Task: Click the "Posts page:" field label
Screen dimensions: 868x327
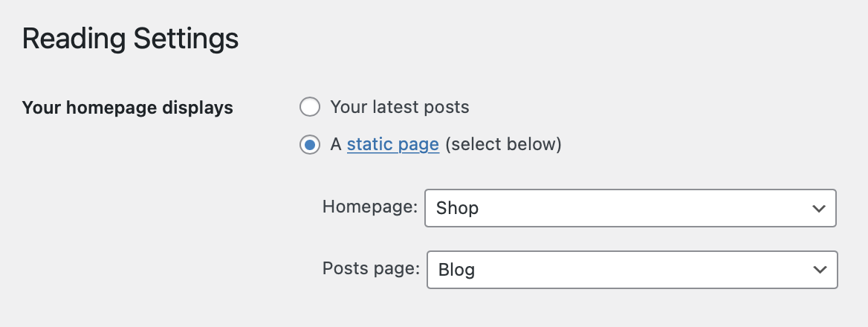Action: click(371, 268)
